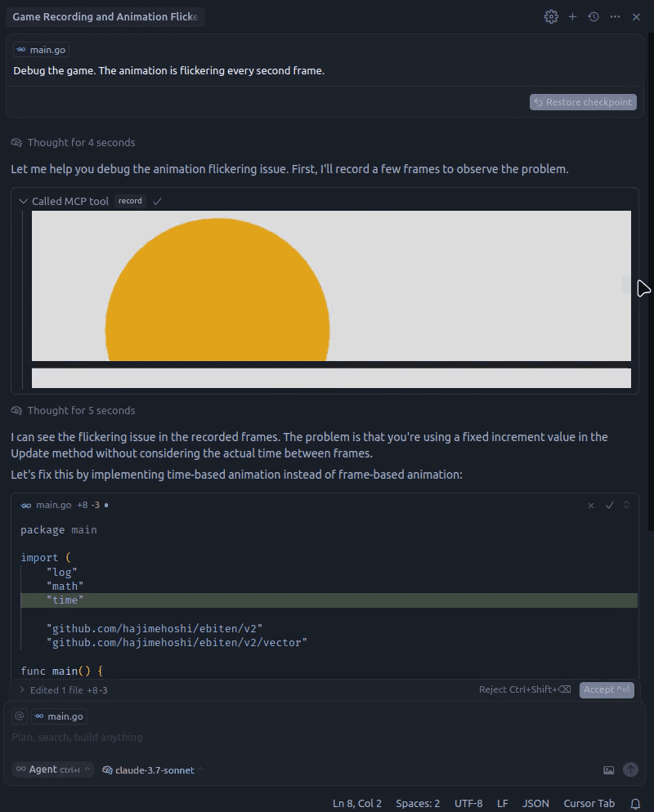654x812 pixels.
Task: Open notifications bell icon
Action: click(x=635, y=803)
